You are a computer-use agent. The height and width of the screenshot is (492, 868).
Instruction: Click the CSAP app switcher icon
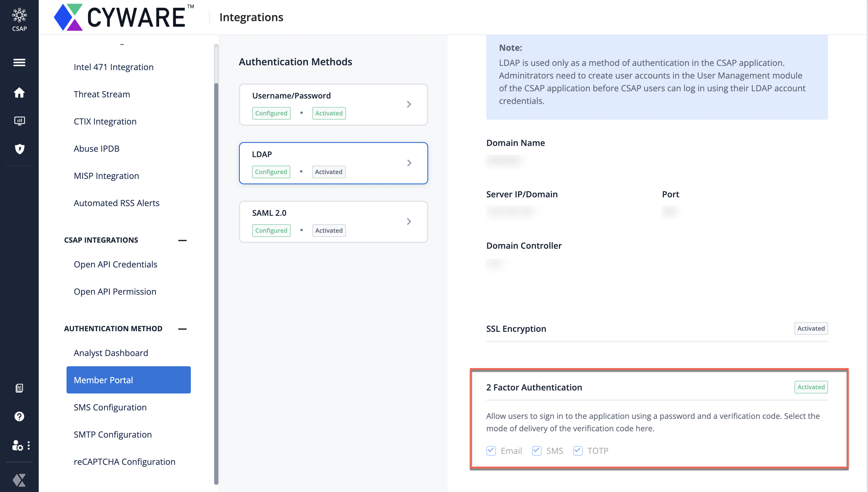[x=19, y=19]
